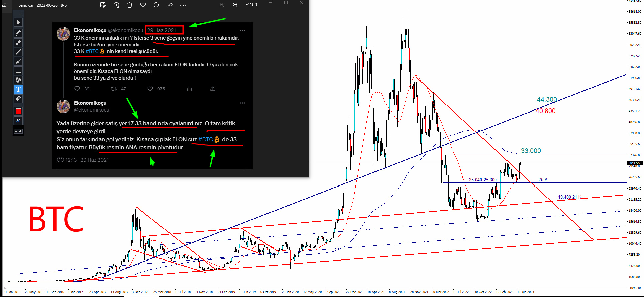Click the ÖÖ 12:13 · 29 Haz 2021 timestamp
The image size is (644, 297).
tap(83, 160)
